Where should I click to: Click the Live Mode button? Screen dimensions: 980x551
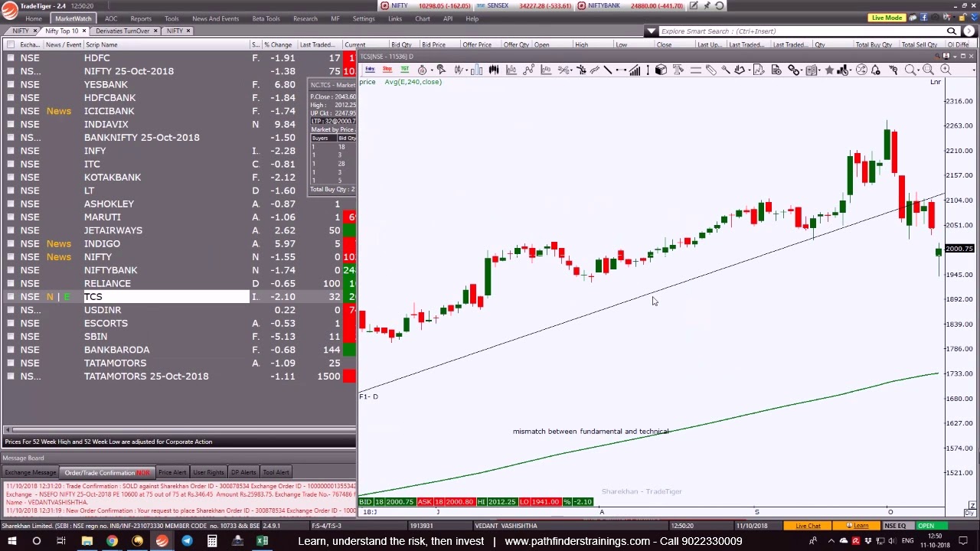coord(887,18)
